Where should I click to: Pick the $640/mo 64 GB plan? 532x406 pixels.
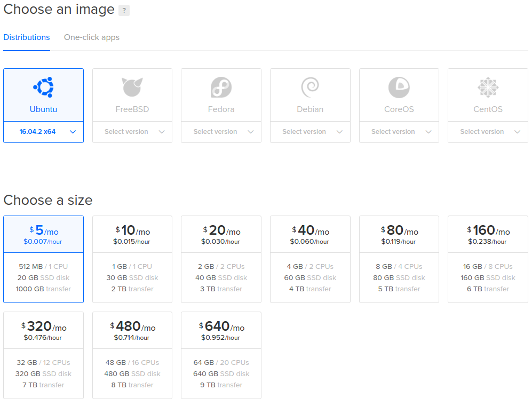pos(221,355)
